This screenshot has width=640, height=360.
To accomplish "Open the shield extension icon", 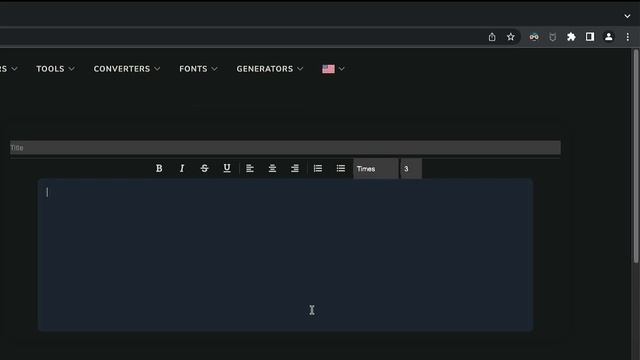I will pyautogui.click(x=553, y=37).
